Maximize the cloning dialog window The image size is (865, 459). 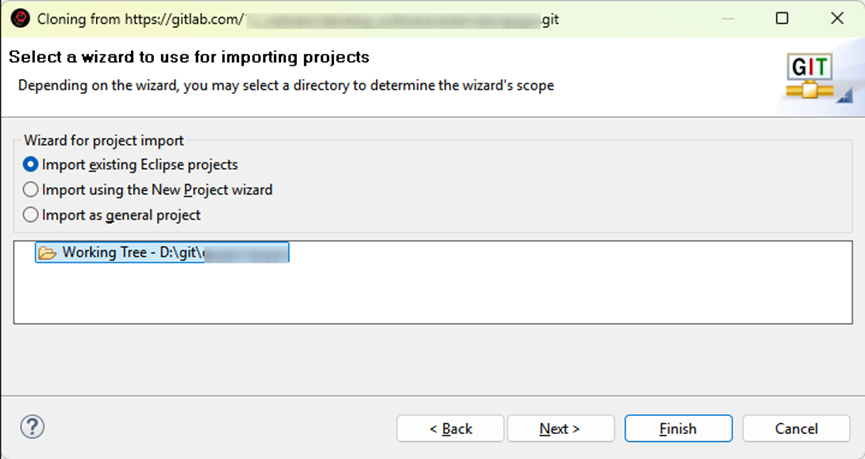tap(782, 18)
